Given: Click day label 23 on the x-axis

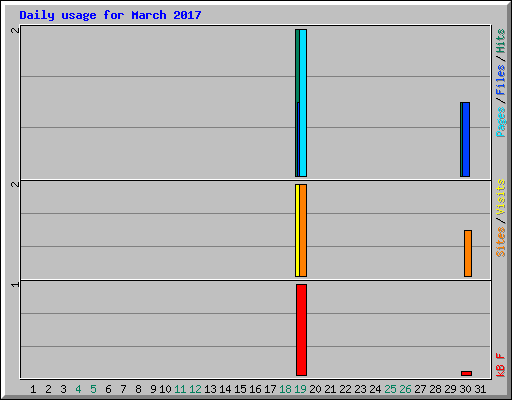Looking at the screenshot, I should (x=360, y=389).
